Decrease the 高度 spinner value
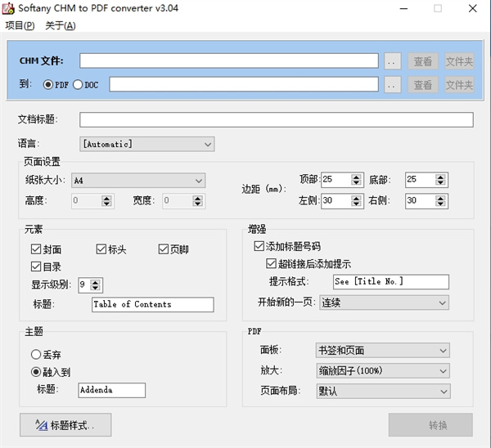Screen dimensions: 491x448 106,204
